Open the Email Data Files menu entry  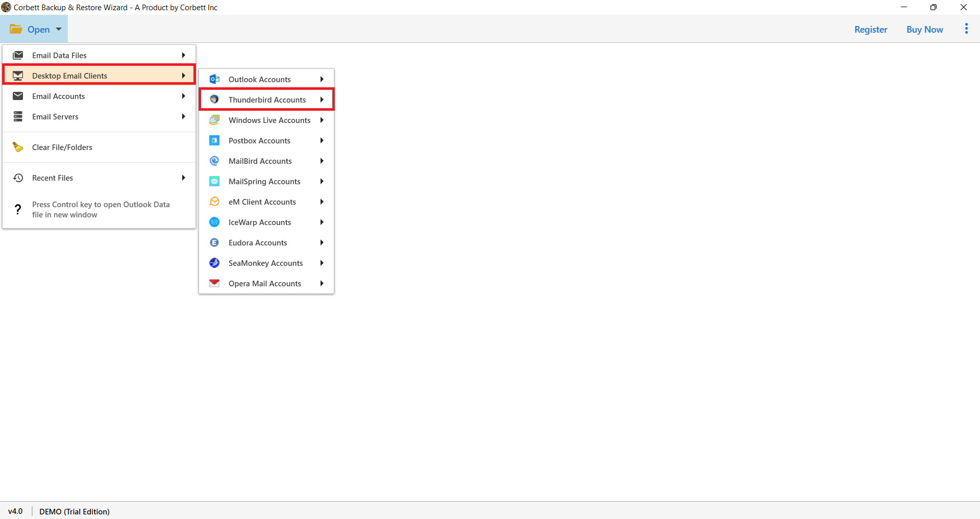(99, 55)
